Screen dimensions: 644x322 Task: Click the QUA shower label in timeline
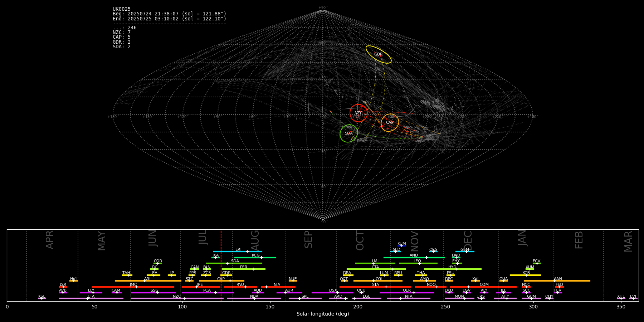[x=504, y=279]
